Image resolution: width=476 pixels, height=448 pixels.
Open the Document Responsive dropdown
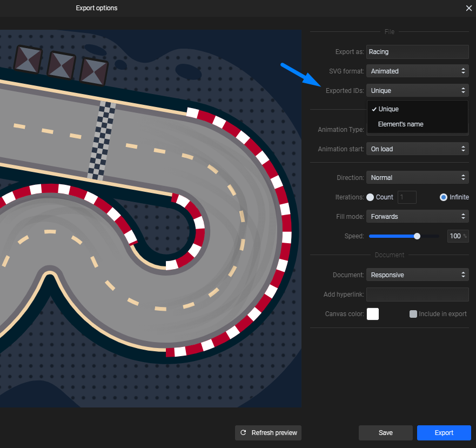(418, 275)
